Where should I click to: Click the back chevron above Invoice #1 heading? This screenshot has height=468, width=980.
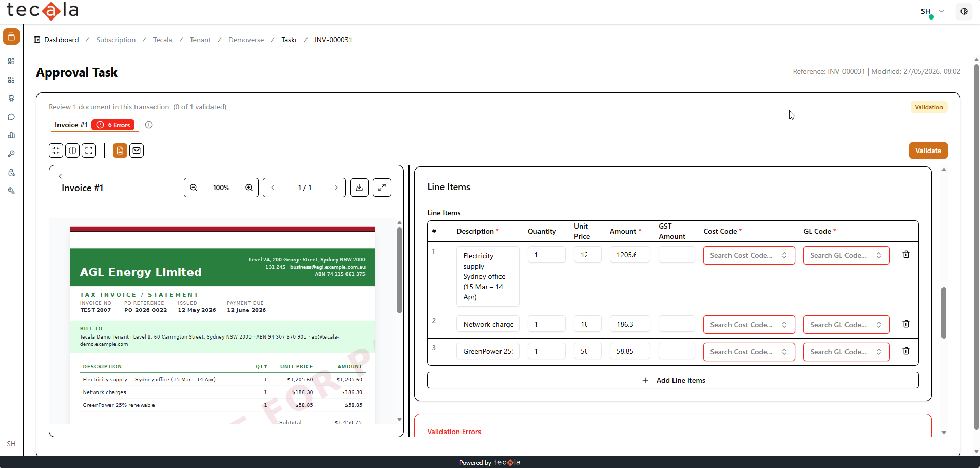[x=60, y=176]
